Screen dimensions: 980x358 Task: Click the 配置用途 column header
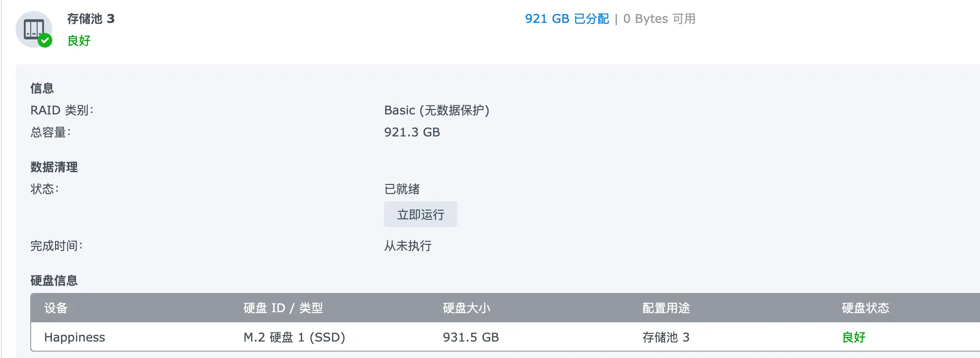(666, 308)
